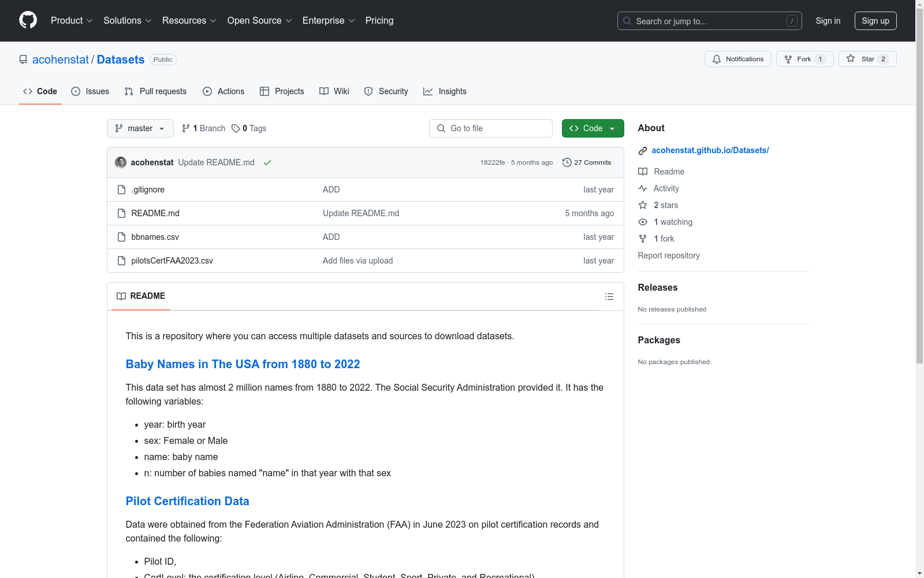The height and width of the screenshot is (578, 924).
Task: Expand the Product menu
Action: point(72,20)
